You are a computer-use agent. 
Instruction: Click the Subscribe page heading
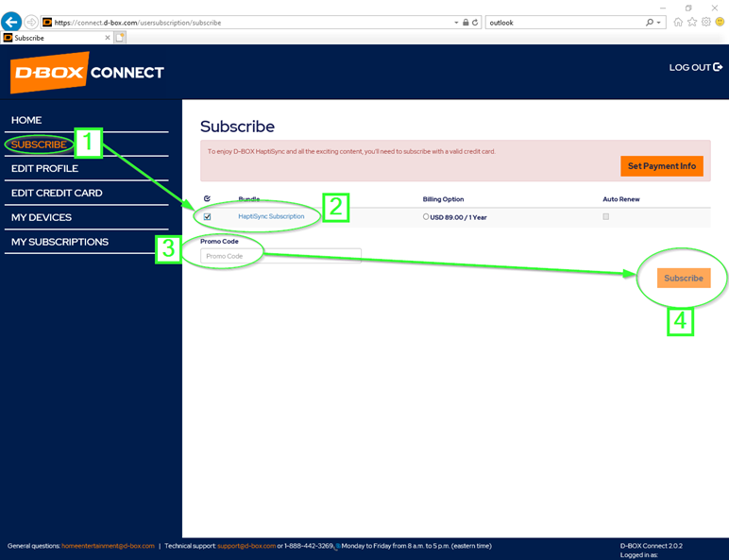point(238,127)
